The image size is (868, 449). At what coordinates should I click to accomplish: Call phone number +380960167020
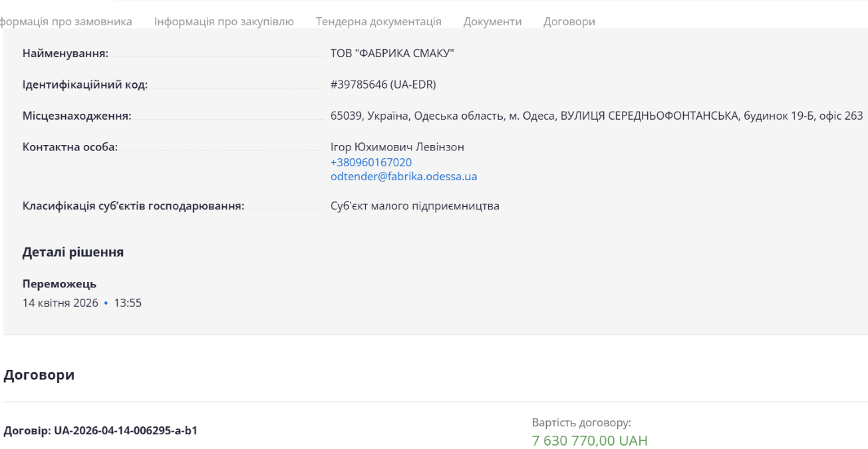[x=370, y=162]
